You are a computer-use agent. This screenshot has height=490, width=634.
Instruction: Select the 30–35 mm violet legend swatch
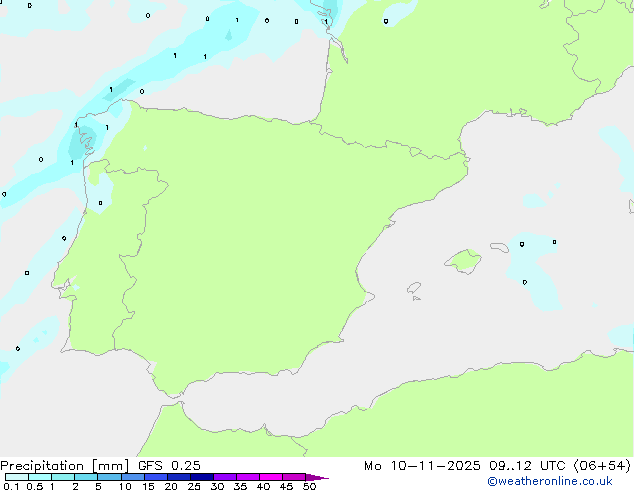224,477
